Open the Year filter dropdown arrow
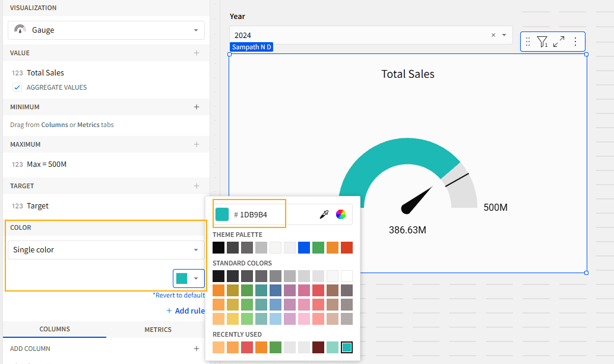Viewport: 614px width, 364px height. click(504, 35)
